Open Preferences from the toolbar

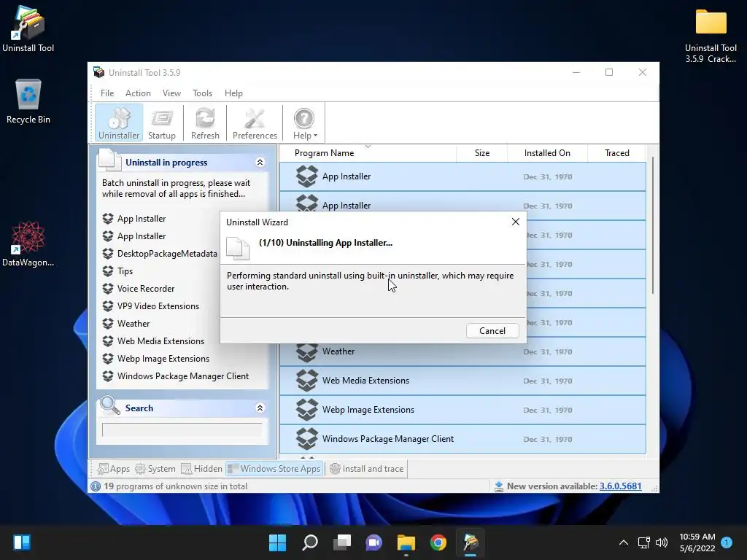click(255, 122)
